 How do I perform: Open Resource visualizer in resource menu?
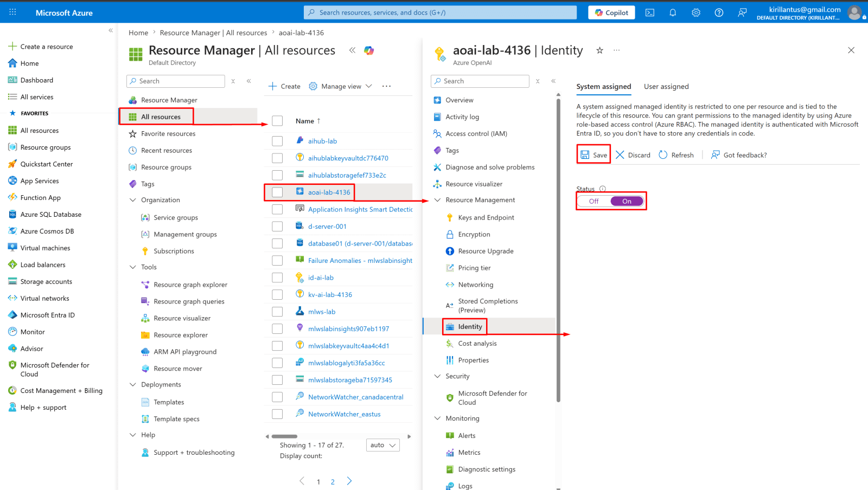[474, 184]
